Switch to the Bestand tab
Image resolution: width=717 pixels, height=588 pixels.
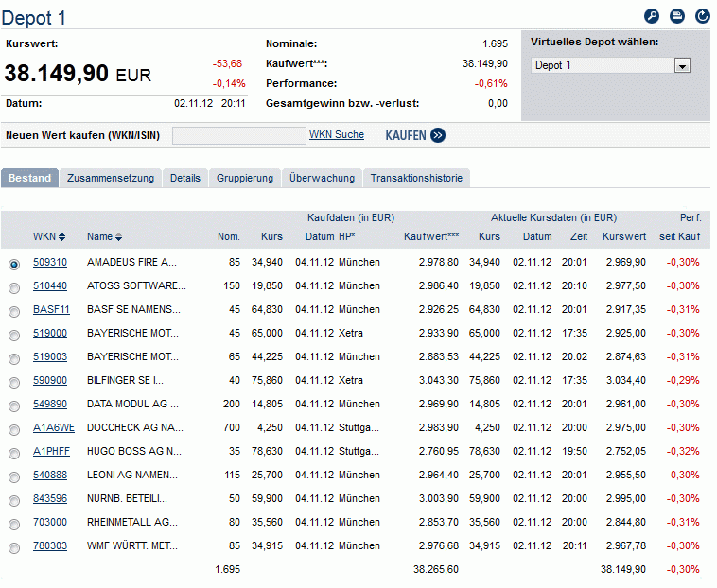29,178
